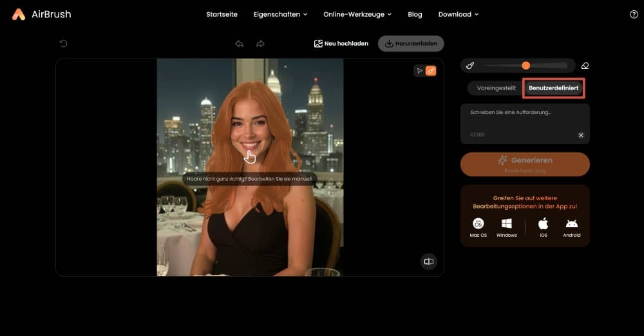
Task: Open the Download dropdown in the navigation
Action: pyautogui.click(x=458, y=14)
